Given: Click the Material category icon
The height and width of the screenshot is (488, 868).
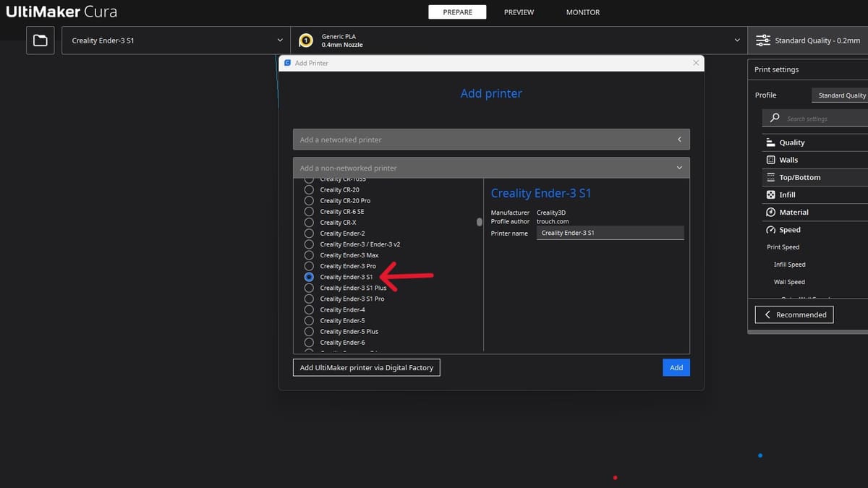Looking at the screenshot, I should (x=770, y=212).
